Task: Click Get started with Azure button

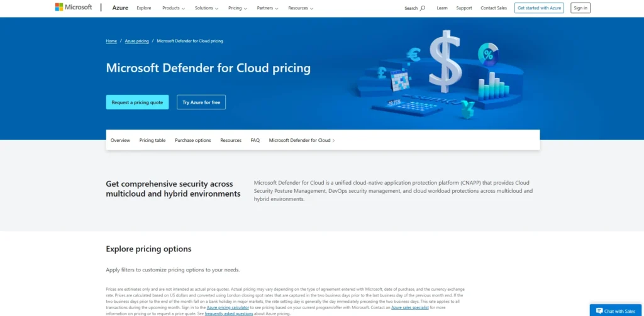Action: 539,8
